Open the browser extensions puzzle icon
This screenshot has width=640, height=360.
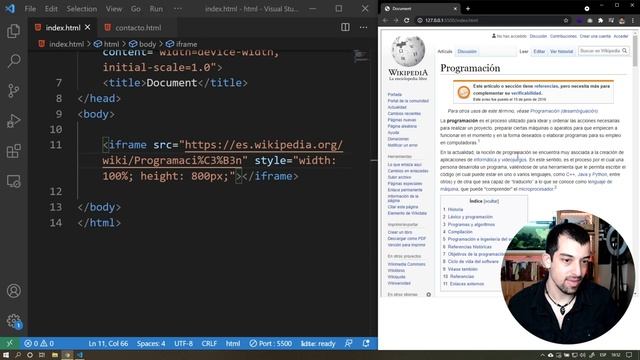point(600,20)
